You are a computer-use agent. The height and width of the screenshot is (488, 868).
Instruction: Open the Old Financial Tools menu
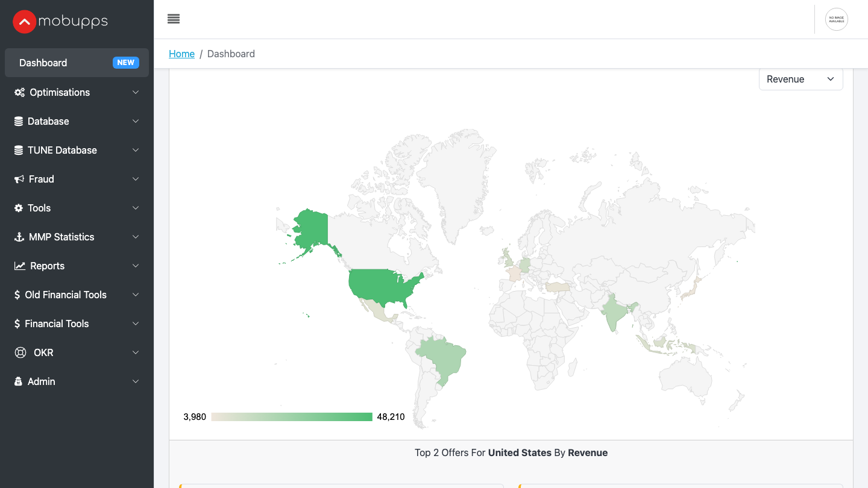(77, 295)
